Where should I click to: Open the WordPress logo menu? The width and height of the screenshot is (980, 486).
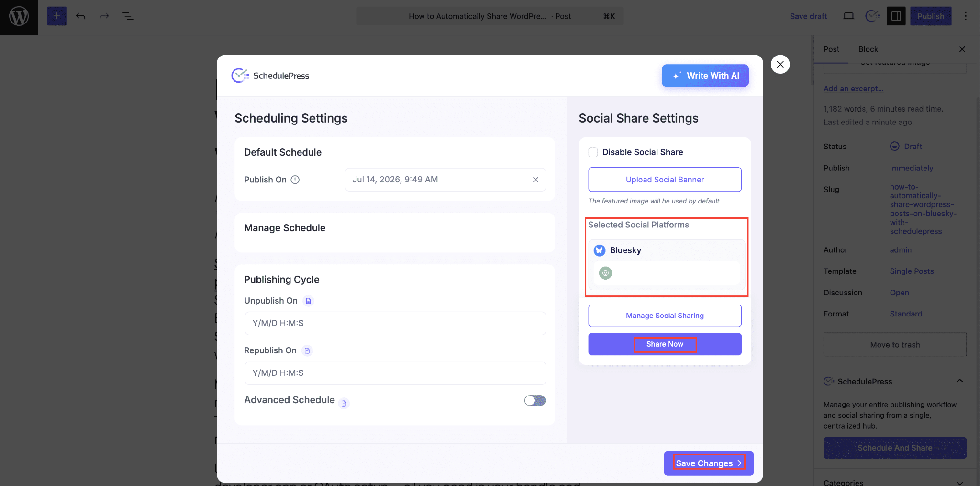point(19,17)
